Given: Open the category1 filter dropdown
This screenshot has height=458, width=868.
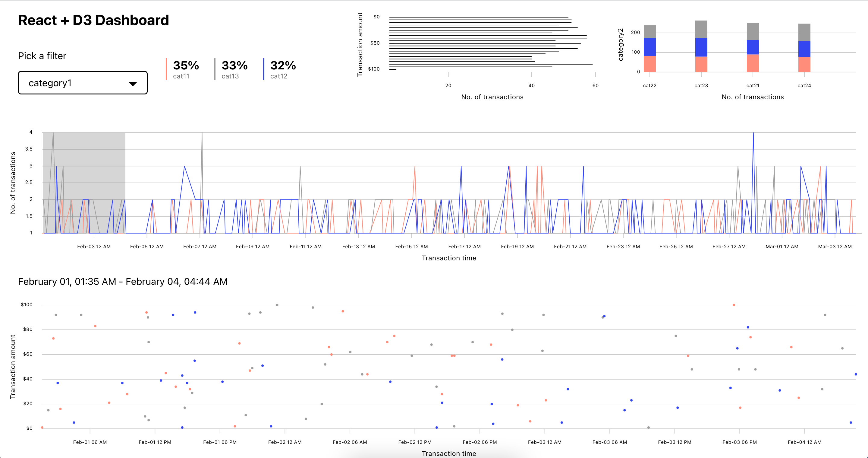Looking at the screenshot, I should (83, 83).
